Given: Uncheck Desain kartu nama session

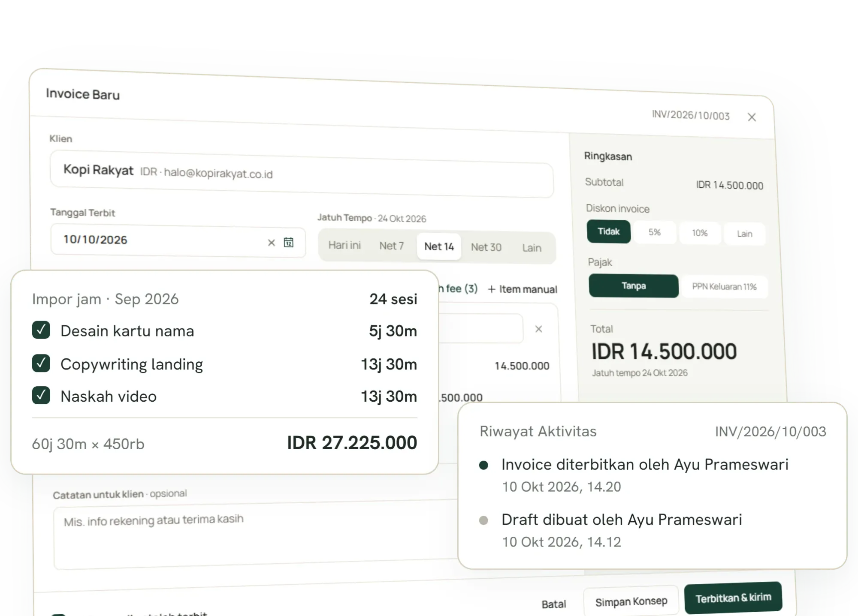Looking at the screenshot, I should click(x=41, y=330).
